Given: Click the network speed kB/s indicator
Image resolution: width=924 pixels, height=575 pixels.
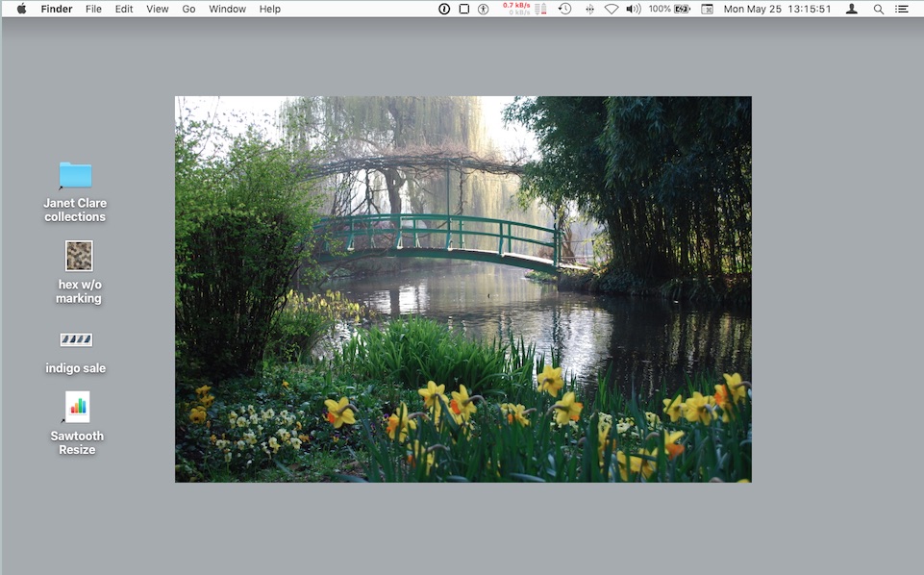Looking at the screenshot, I should 516,9.
